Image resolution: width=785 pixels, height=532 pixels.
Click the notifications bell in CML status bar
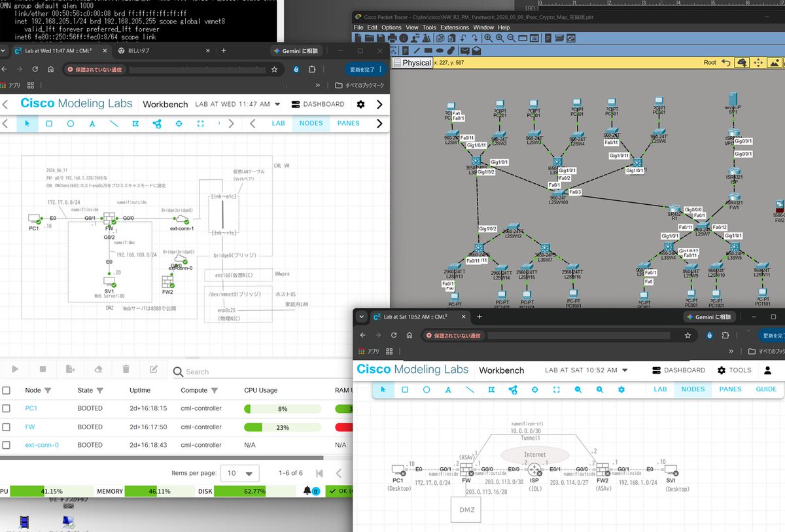click(x=308, y=491)
